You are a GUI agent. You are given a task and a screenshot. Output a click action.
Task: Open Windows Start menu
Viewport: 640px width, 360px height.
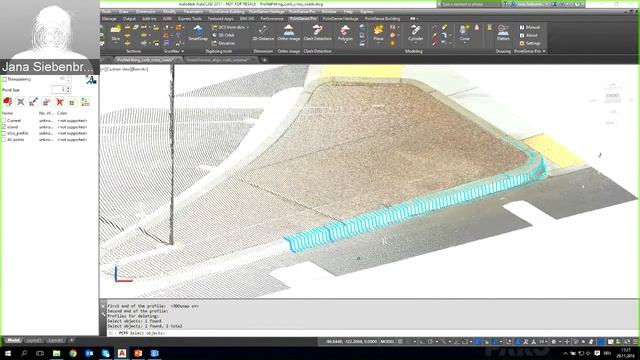click(7, 353)
